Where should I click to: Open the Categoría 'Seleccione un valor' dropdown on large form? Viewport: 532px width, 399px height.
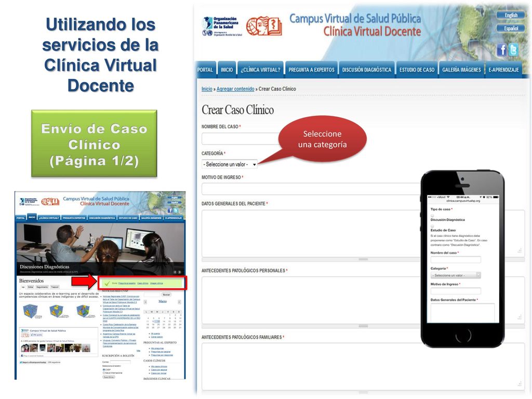click(230, 164)
